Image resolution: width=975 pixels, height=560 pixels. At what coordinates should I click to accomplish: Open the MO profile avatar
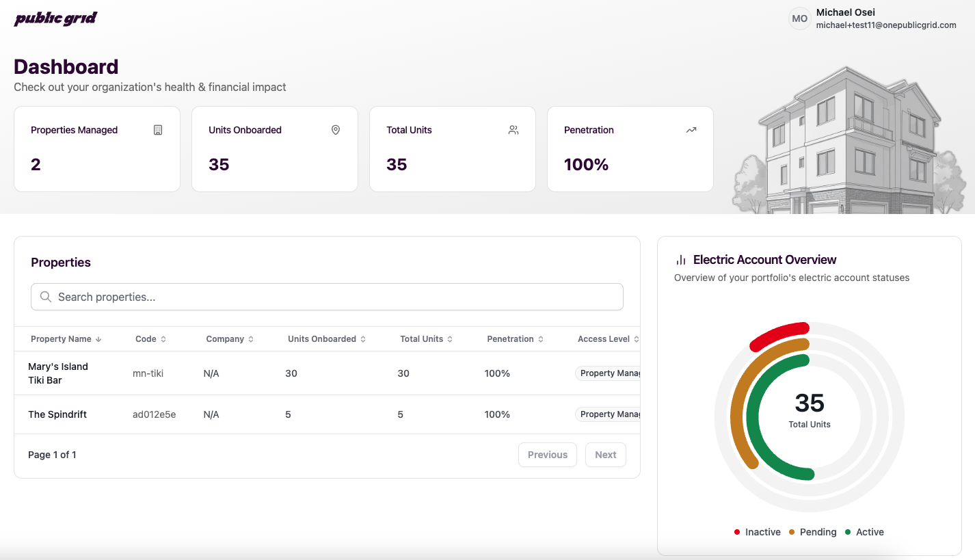[x=799, y=18]
